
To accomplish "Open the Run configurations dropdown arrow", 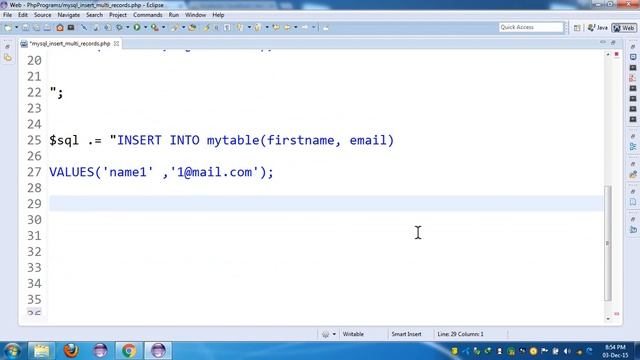I will (x=145, y=27).
